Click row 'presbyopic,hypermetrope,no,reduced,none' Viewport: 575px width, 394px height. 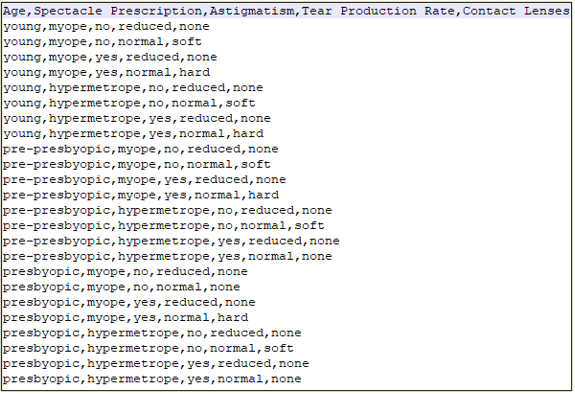pyautogui.click(x=152, y=333)
